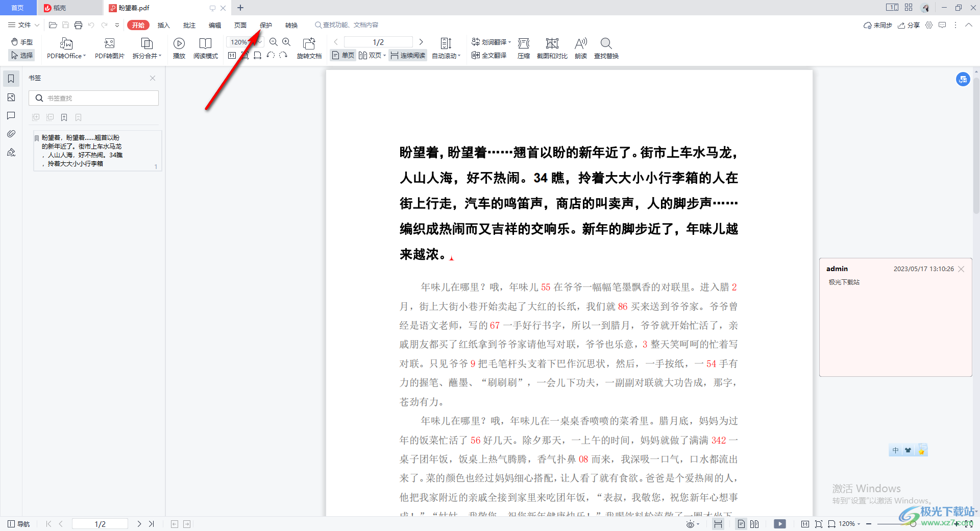Screen dimensions: 980x531
Task: Collapse the ribbon with the chevron up
Action: click(969, 25)
